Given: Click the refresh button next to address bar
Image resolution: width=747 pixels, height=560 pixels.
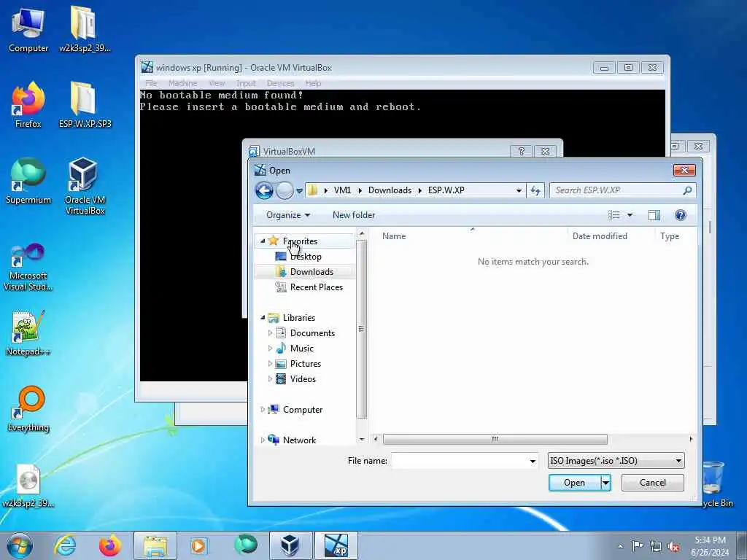Looking at the screenshot, I should 535,190.
